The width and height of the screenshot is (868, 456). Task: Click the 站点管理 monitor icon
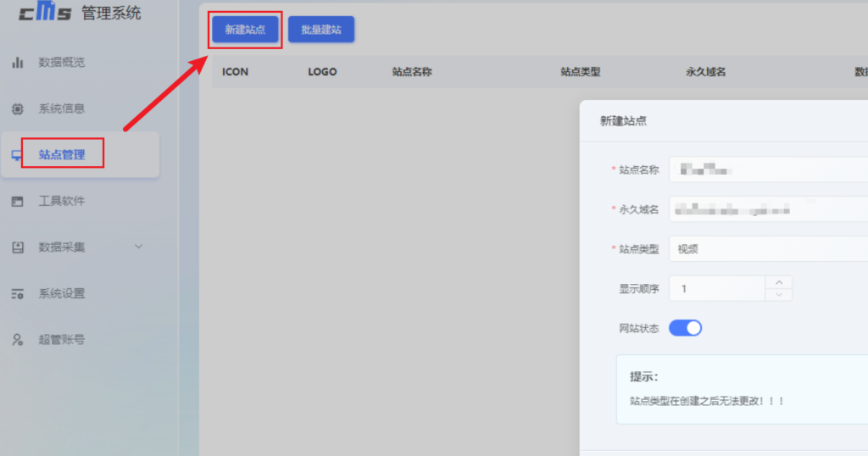pyautogui.click(x=16, y=155)
